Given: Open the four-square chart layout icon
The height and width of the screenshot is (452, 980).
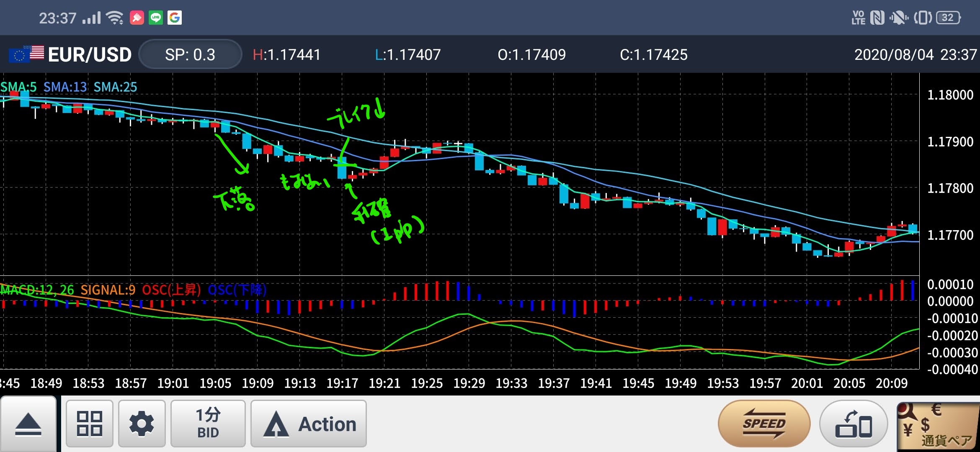Looking at the screenshot, I should pyautogui.click(x=89, y=424).
